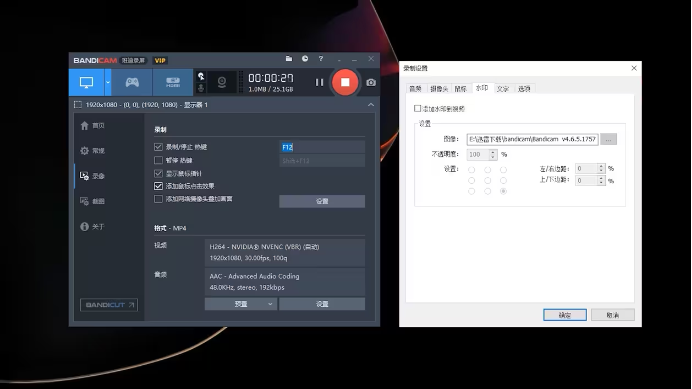Viewport: 692px width, 389px height.
Task: Increase the opacity value stepper
Action: pos(493,152)
